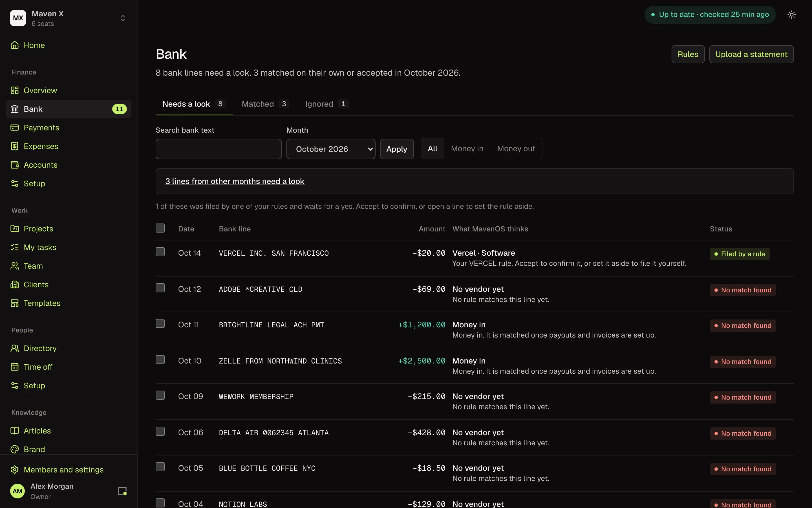Check the VERCEL INC. SAN FRANCISCO row
This screenshot has width=812, height=508.
(160, 252)
